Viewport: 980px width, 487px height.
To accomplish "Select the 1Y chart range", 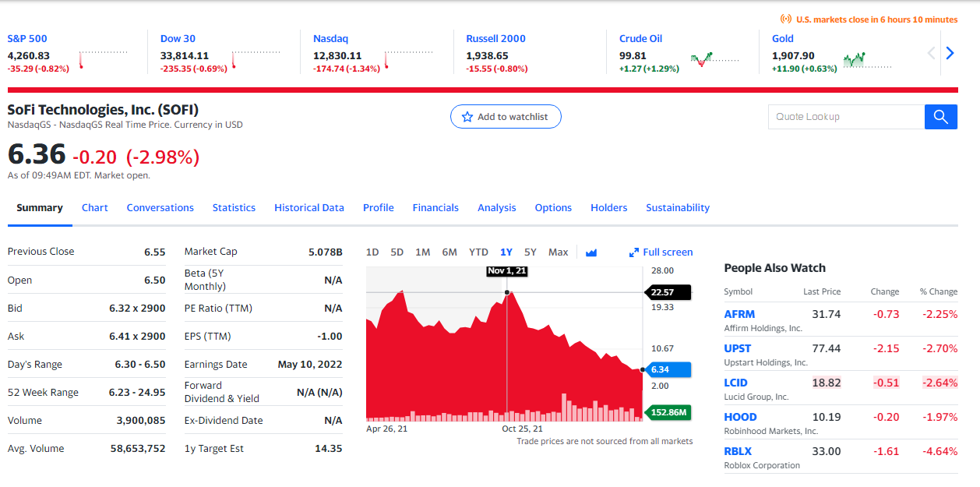I will 506,252.
